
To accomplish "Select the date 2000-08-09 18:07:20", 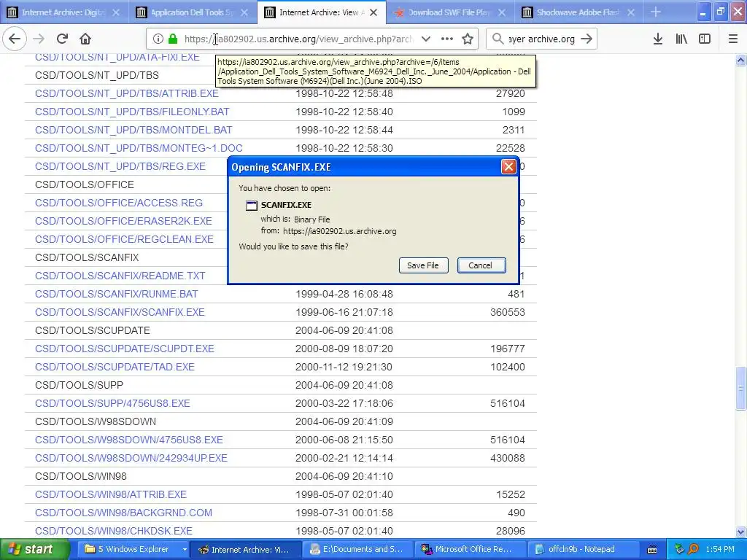I will tap(344, 349).
